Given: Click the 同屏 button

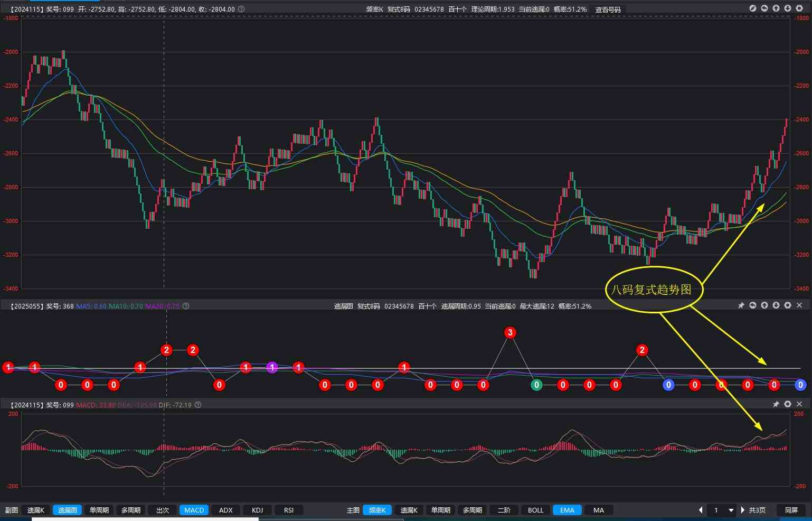Looking at the screenshot, I should click(x=791, y=510).
